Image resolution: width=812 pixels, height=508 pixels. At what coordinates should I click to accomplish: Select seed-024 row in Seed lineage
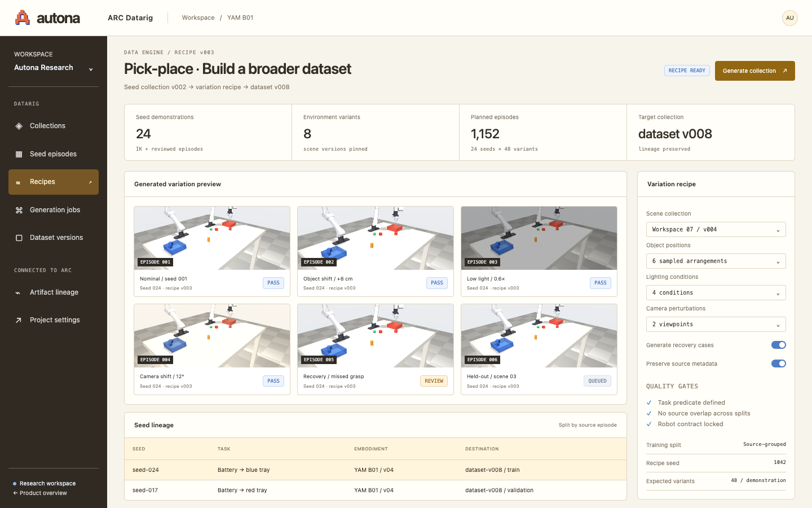pos(376,470)
